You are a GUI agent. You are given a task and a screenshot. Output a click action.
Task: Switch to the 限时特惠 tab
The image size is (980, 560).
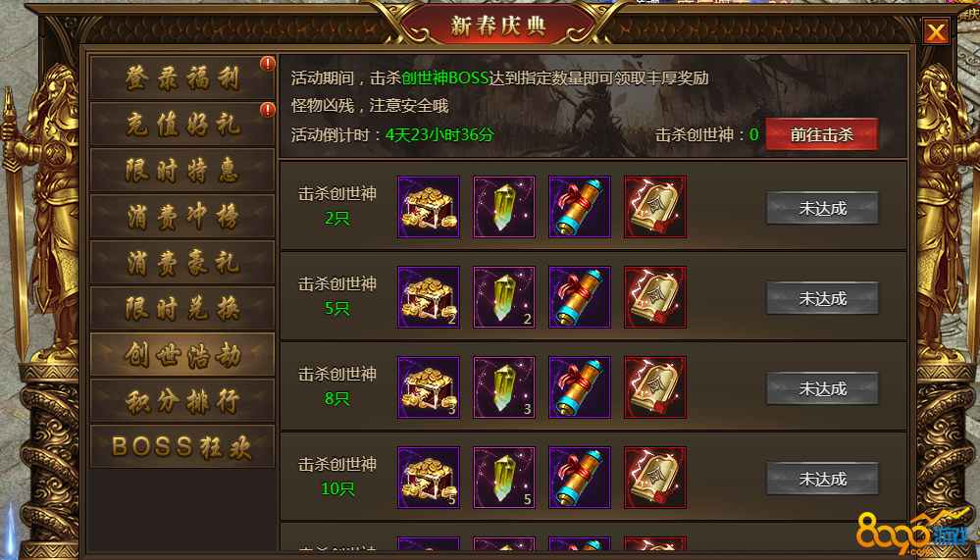click(x=181, y=170)
